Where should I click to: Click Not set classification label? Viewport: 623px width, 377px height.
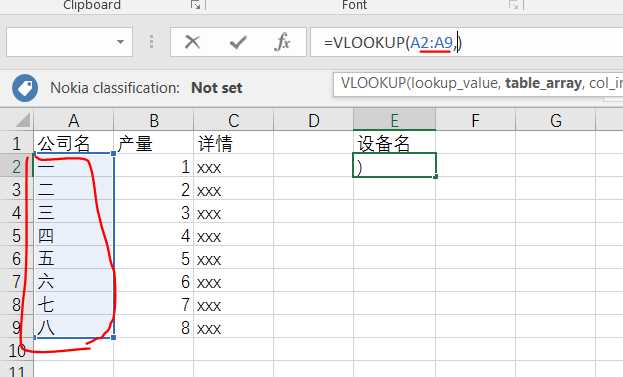pyautogui.click(x=217, y=88)
